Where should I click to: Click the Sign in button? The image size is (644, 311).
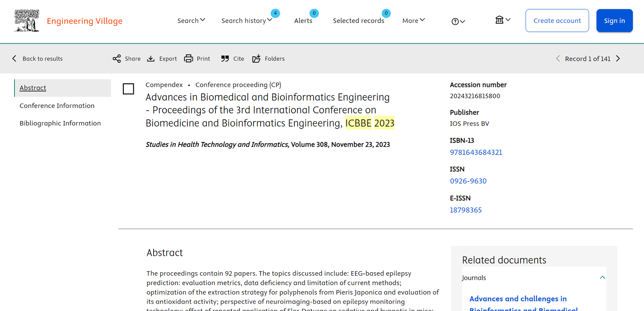click(x=614, y=21)
